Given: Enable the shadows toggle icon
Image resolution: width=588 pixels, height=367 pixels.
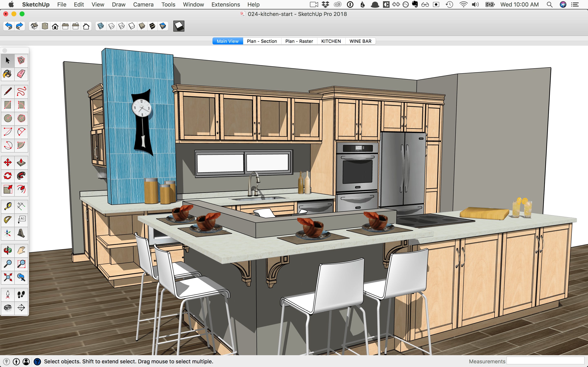Looking at the screenshot, I should pos(179,27).
